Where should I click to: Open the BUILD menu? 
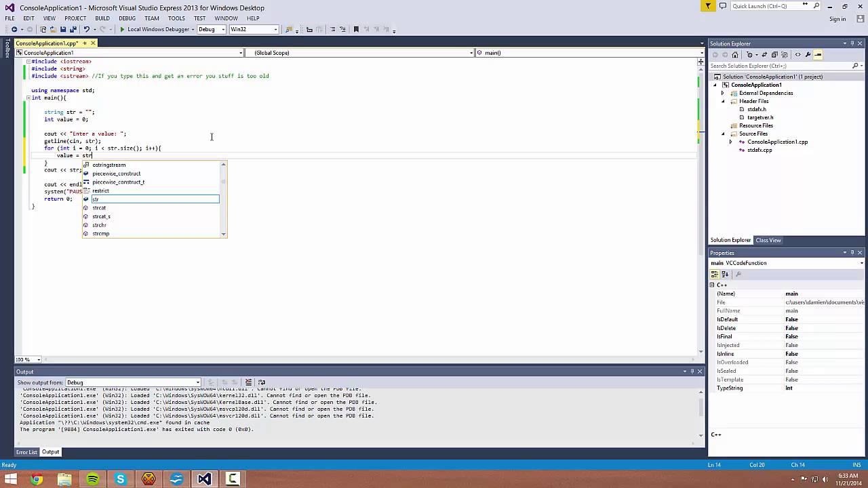pyautogui.click(x=102, y=18)
